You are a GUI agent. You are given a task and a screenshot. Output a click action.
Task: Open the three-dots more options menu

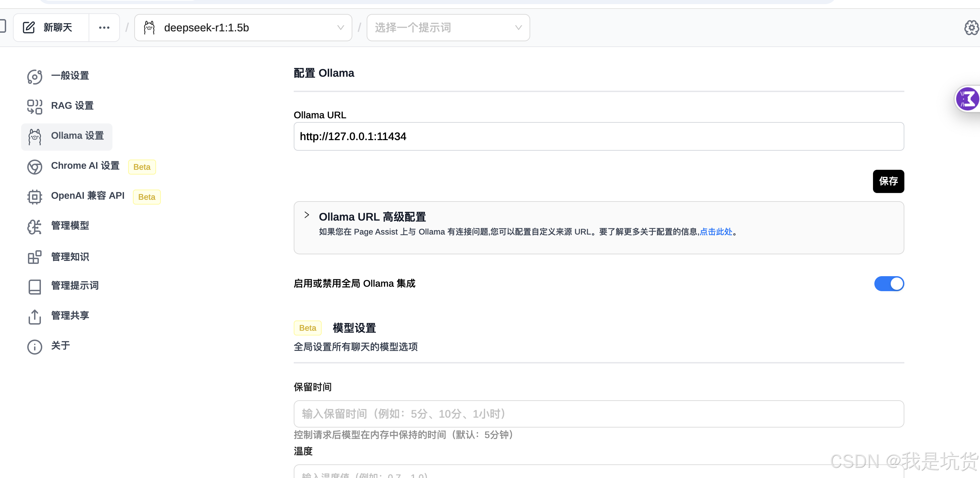tap(104, 27)
